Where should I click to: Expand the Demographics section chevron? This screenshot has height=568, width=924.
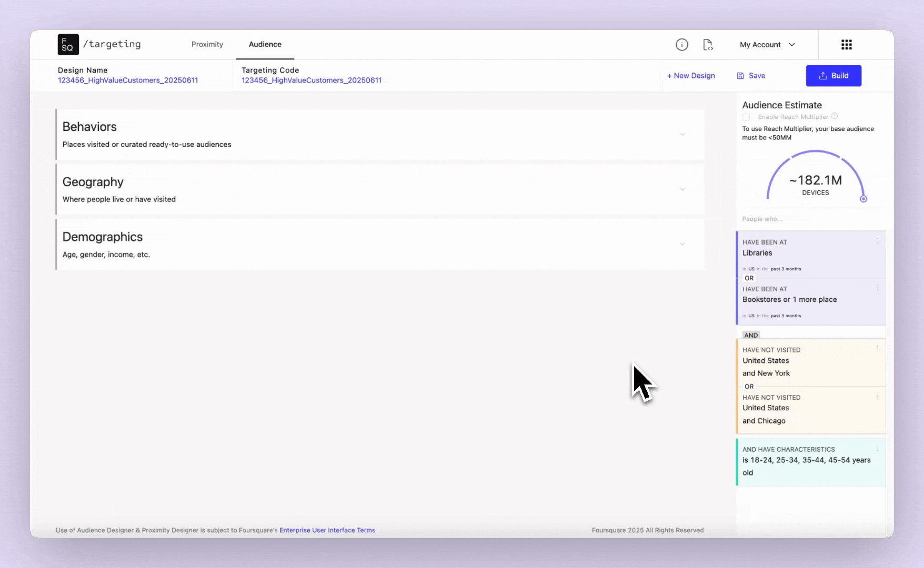(682, 244)
